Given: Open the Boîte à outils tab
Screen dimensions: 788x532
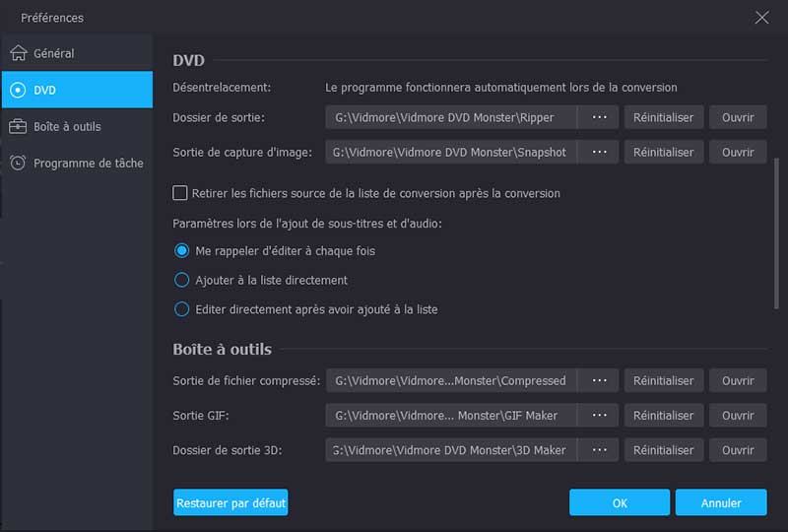Looking at the screenshot, I should pyautogui.click(x=67, y=126).
